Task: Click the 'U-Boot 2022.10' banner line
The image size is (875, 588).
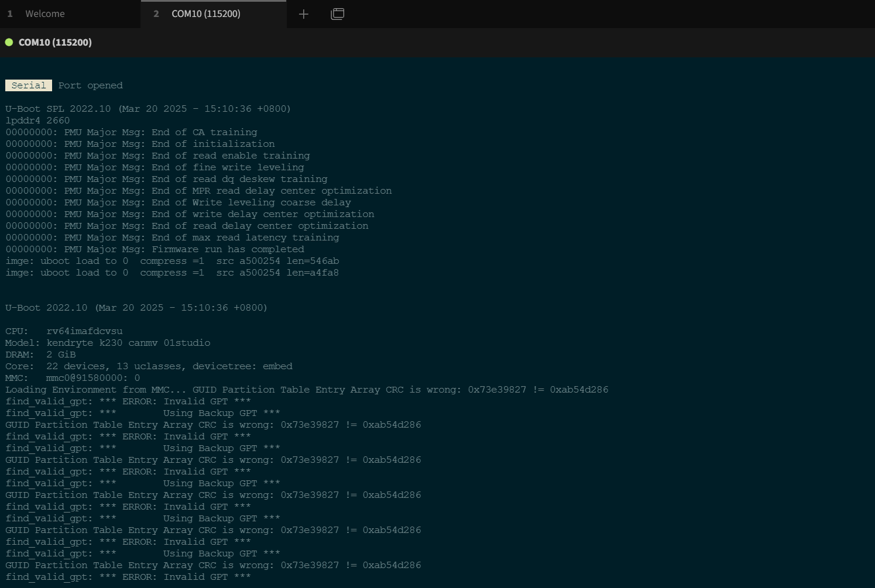Action: (136, 308)
